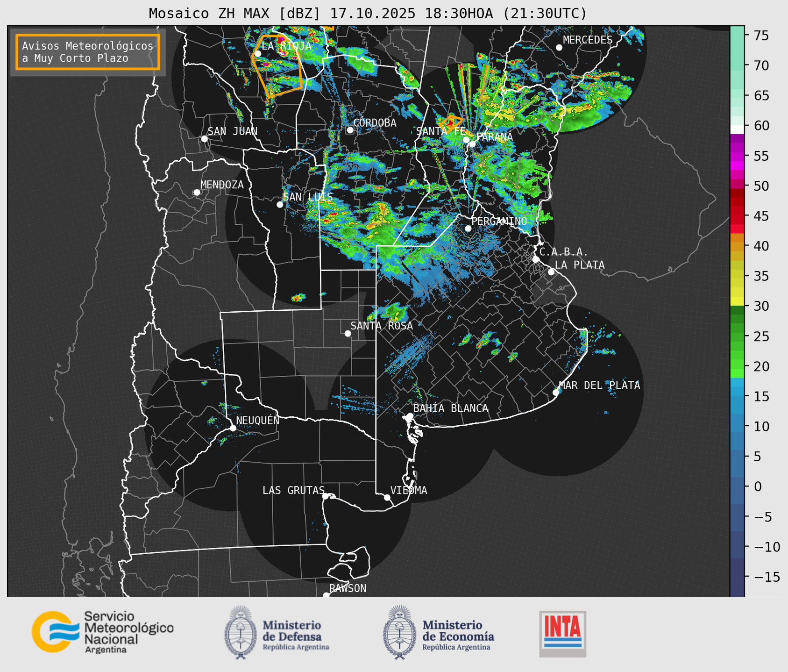Click the Viedma marker dot
The width and height of the screenshot is (788, 672).
tap(387, 497)
